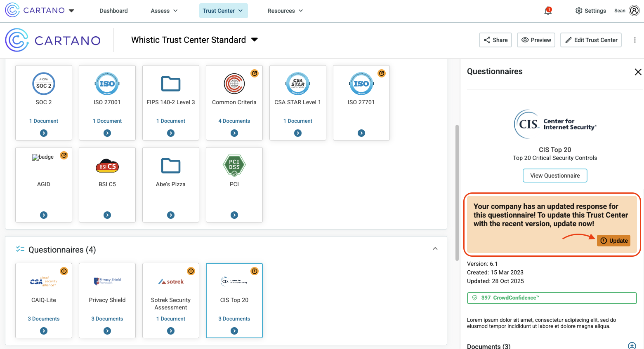
Task: Click the CAIQ-Lite update warning badge
Action: click(64, 271)
